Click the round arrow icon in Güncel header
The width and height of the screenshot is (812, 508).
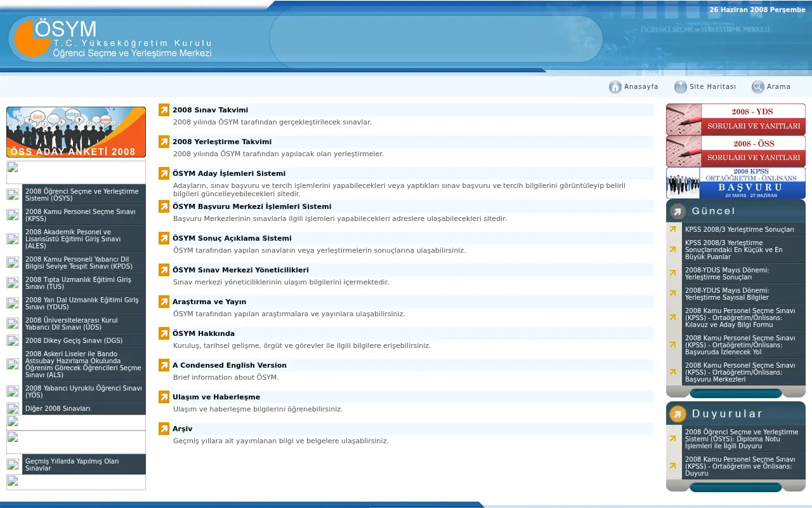tap(678, 211)
